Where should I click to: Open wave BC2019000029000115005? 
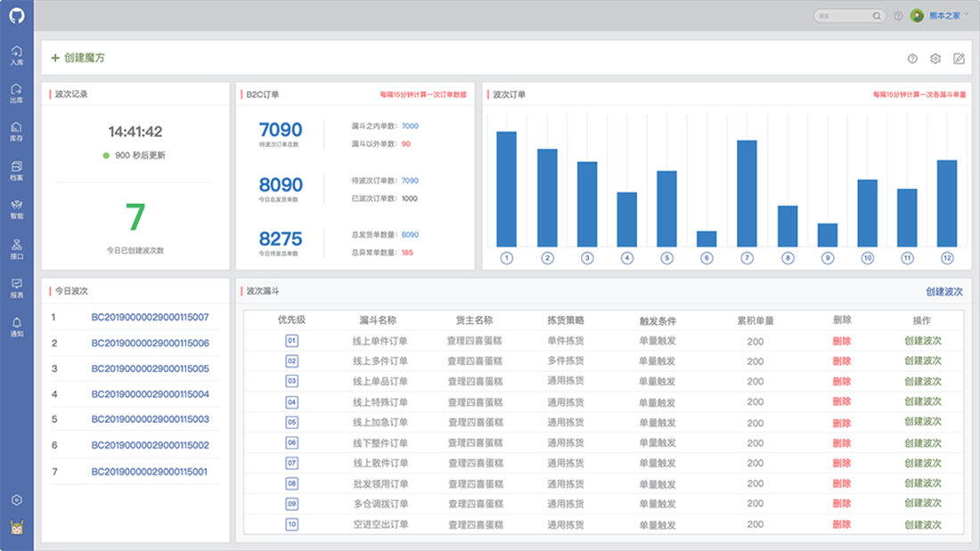pos(150,369)
